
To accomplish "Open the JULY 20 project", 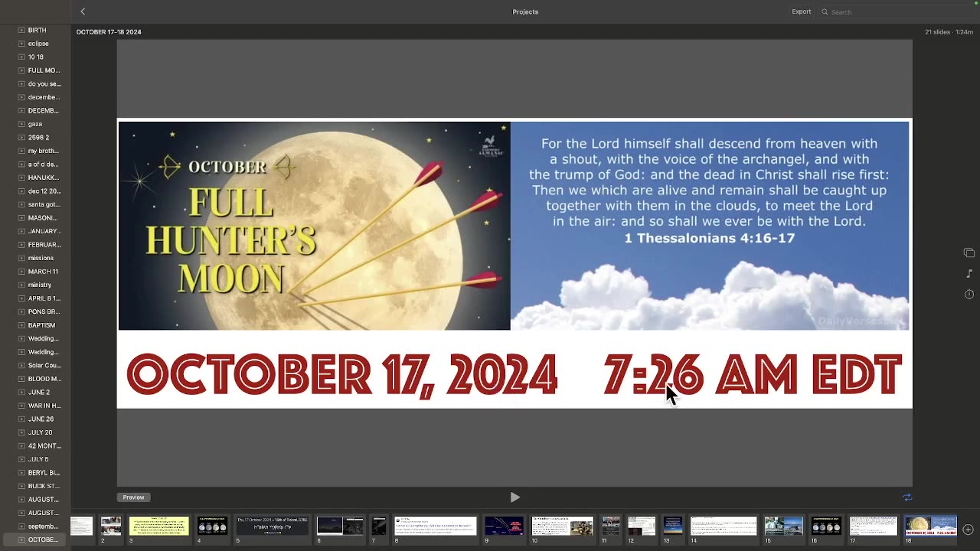I will [x=40, y=432].
